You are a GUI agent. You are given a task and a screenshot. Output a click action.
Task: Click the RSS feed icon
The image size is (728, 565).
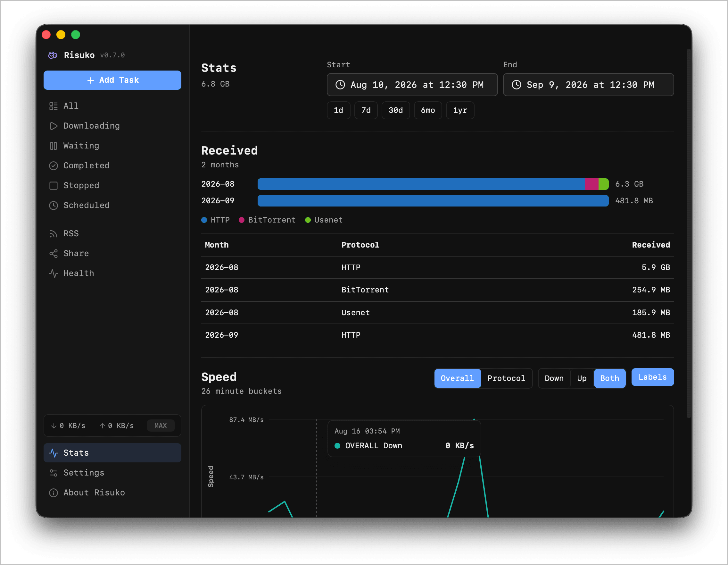(53, 233)
